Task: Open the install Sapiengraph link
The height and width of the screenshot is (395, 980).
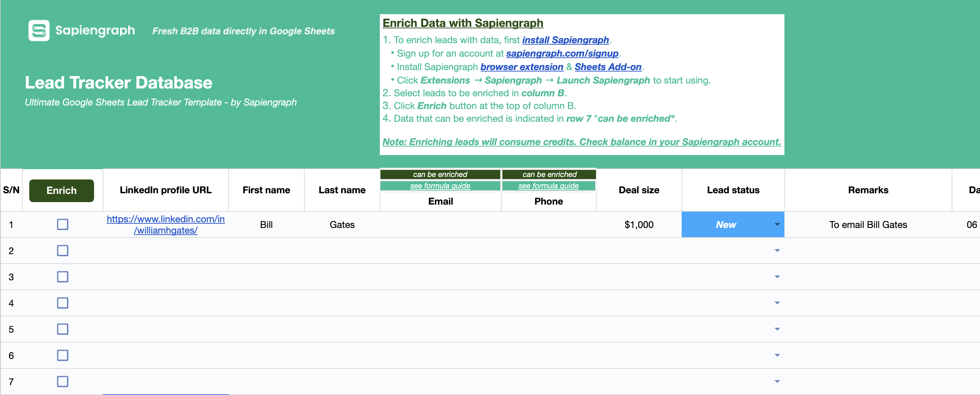Action: pyautogui.click(x=565, y=40)
